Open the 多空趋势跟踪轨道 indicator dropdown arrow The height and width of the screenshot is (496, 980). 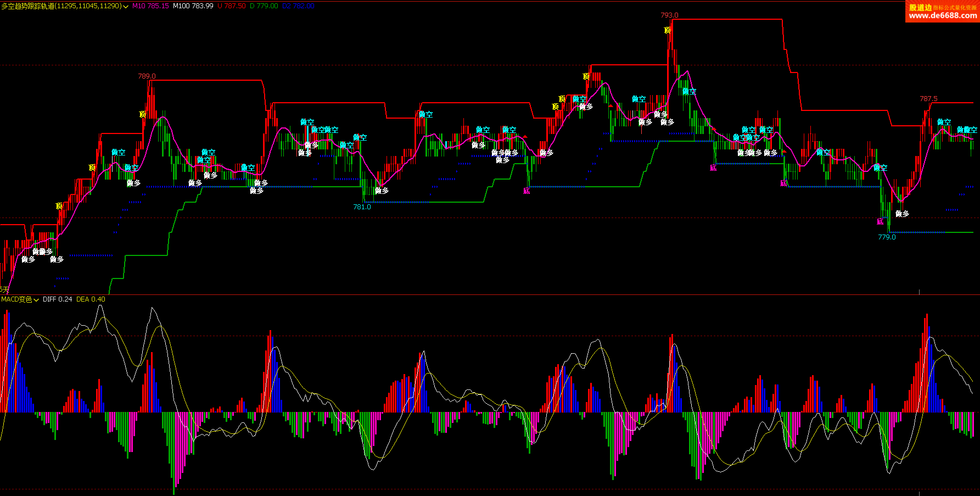pyautogui.click(x=126, y=7)
